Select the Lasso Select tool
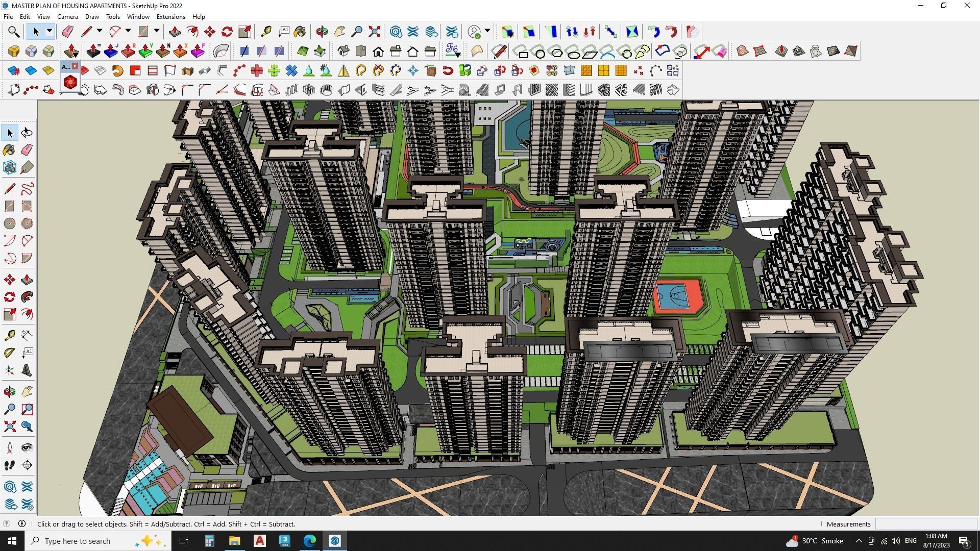 27,133
